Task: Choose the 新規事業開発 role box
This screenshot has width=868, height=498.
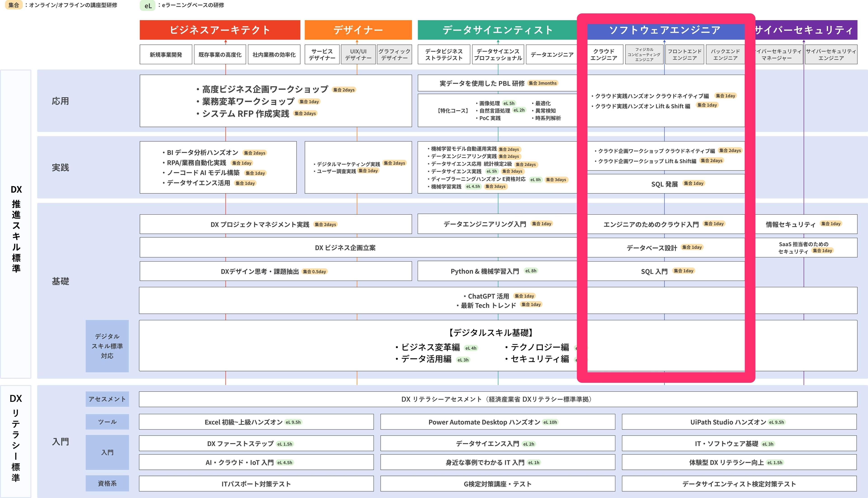Action: 166,55
